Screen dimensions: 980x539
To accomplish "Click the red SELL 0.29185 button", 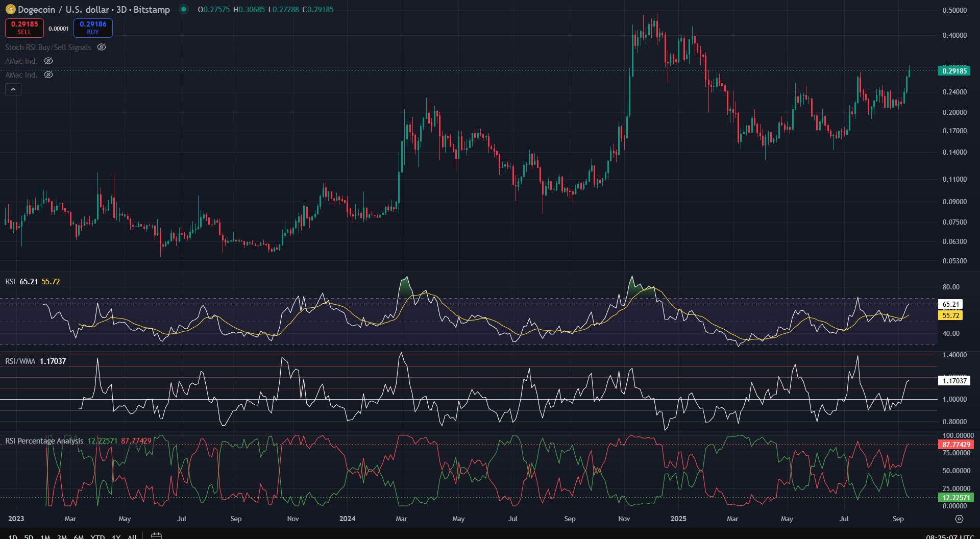I will [24, 28].
